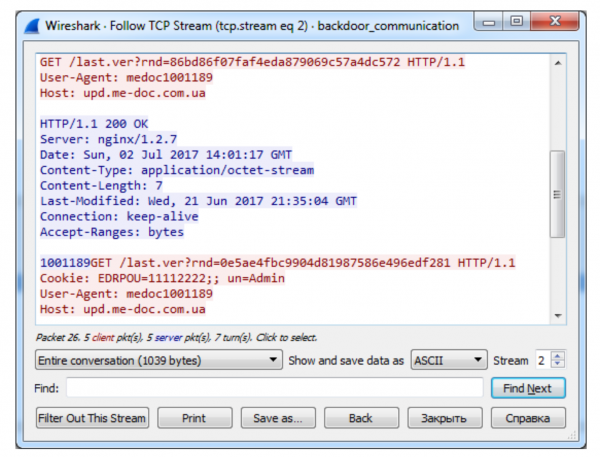Decrease the Stream number with down arrow
Image resolution: width=600 pixels, height=457 pixels.
[558, 364]
